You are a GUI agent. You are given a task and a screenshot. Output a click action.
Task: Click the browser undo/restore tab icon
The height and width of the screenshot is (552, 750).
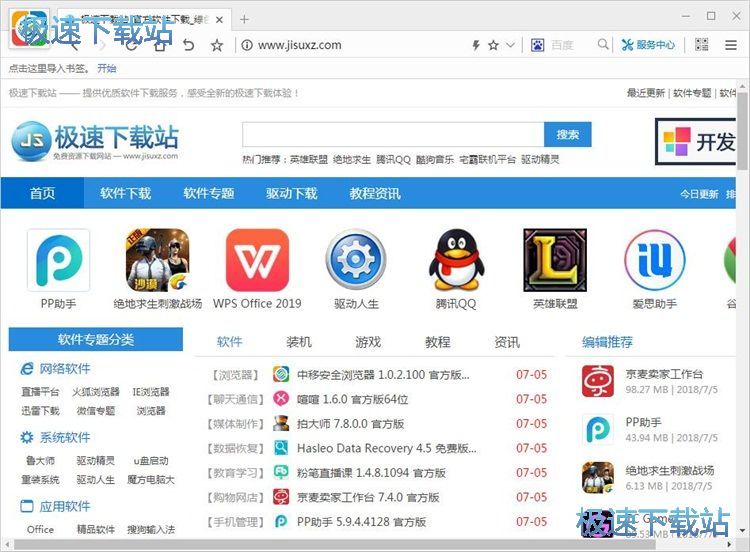[188, 45]
